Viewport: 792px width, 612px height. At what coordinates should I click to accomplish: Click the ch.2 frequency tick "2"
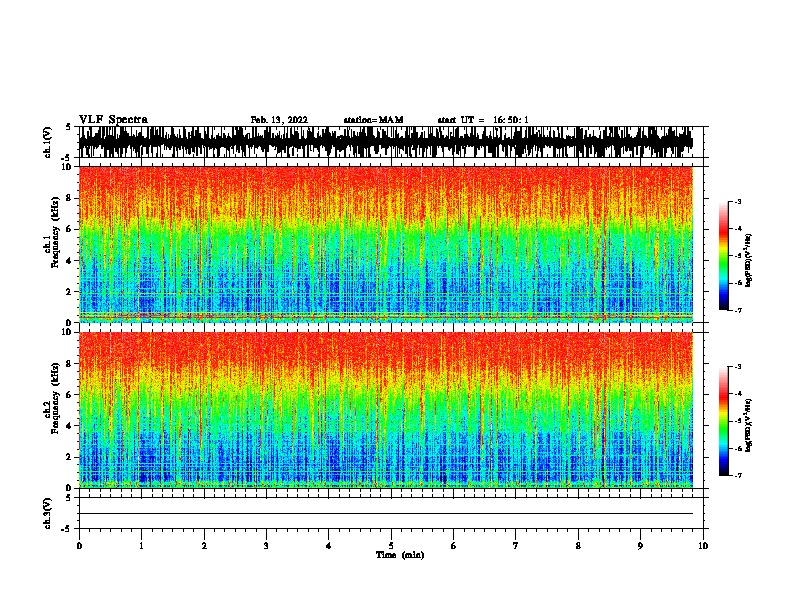coord(69,457)
